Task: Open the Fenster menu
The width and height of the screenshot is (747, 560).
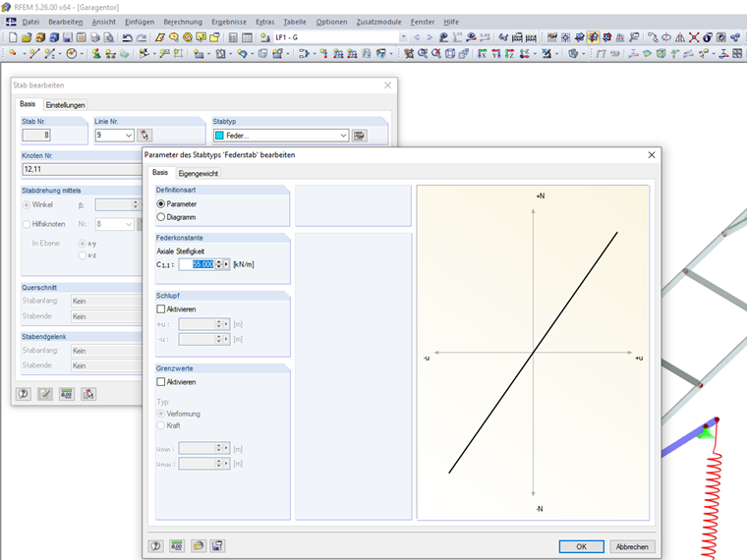Action: [x=423, y=22]
